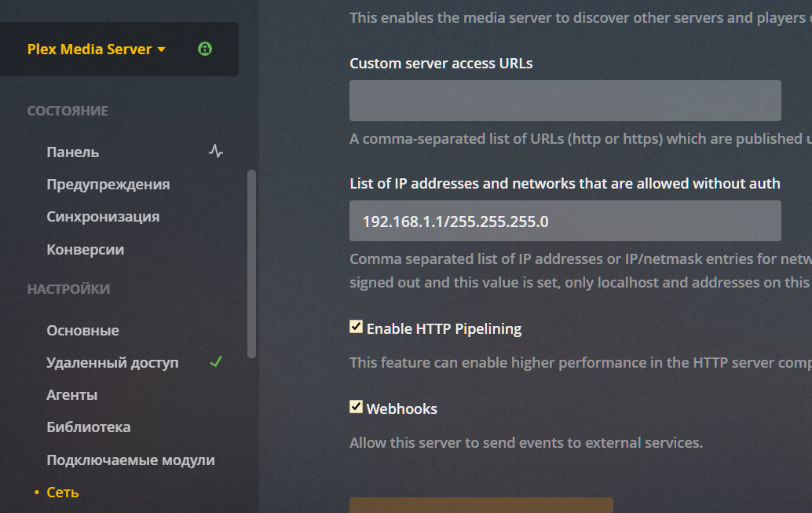Go to Предупреждения in sidebar
This screenshot has height=513, width=812.
(108, 185)
